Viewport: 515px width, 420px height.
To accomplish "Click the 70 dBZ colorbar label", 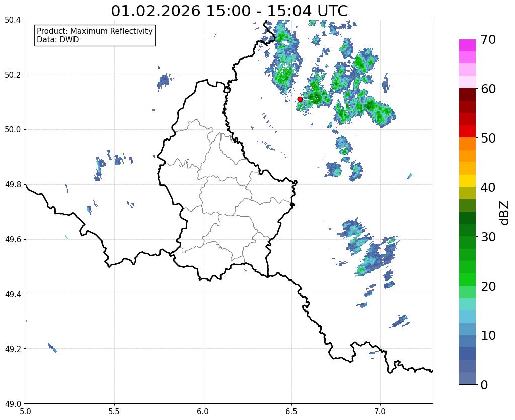I will click(488, 39).
